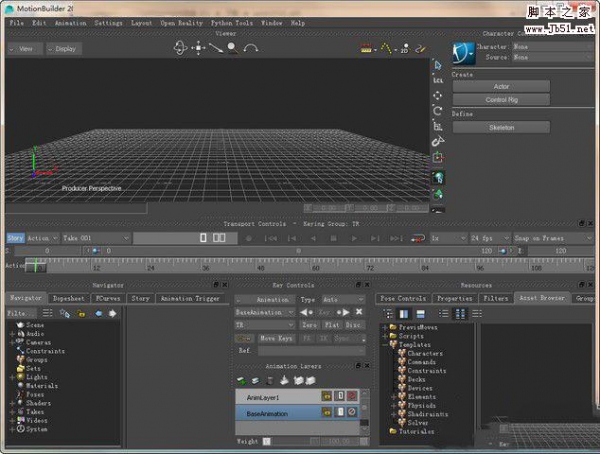The width and height of the screenshot is (600, 454).
Task: Toggle the mute icon on AnimLayer1
Action: (x=352, y=396)
